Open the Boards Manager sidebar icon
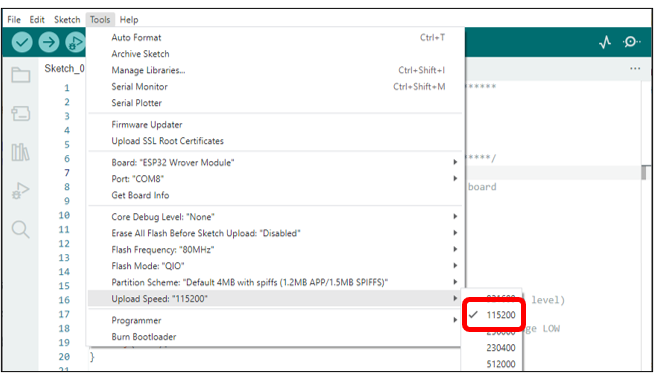The height and width of the screenshot is (375, 656). point(20,113)
